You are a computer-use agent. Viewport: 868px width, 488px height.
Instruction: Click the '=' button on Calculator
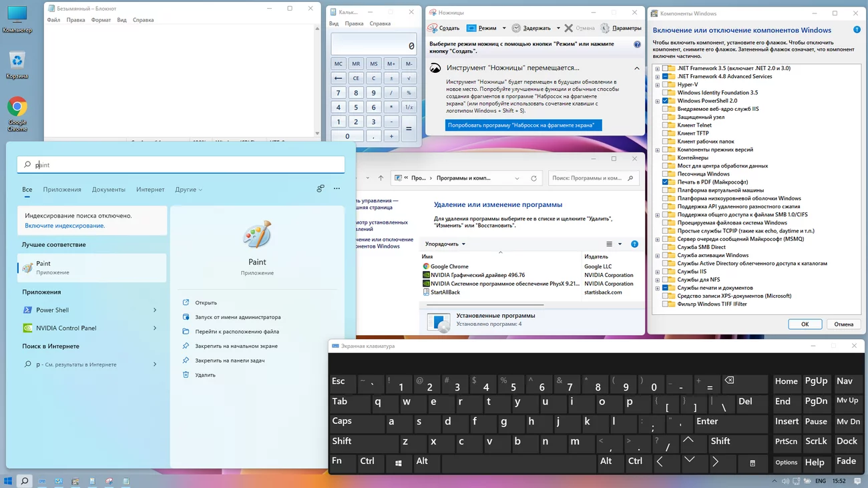[x=409, y=129]
